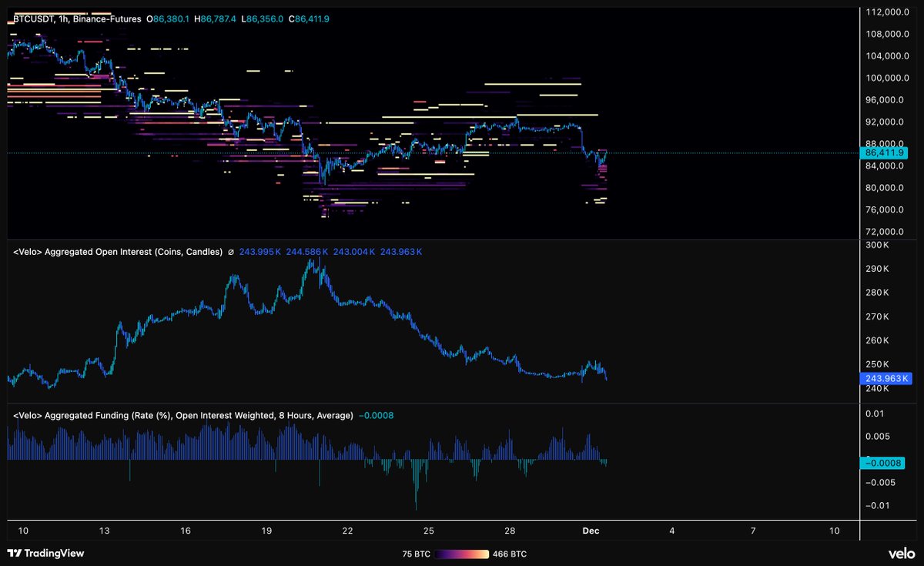Click the current price tag 86,411.9 on axis
This screenshot has width=924, height=566.
(885, 154)
